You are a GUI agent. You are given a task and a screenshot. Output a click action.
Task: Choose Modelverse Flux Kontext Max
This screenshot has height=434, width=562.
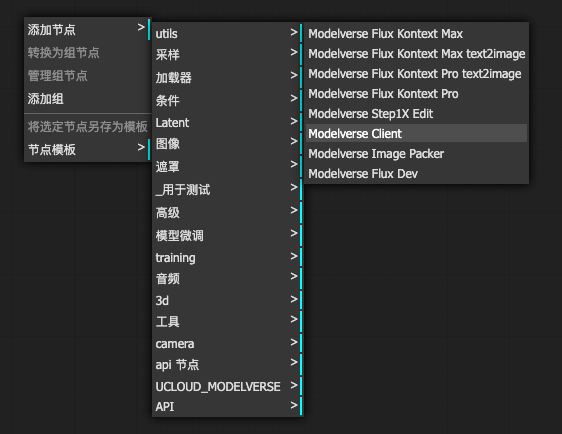coord(416,33)
